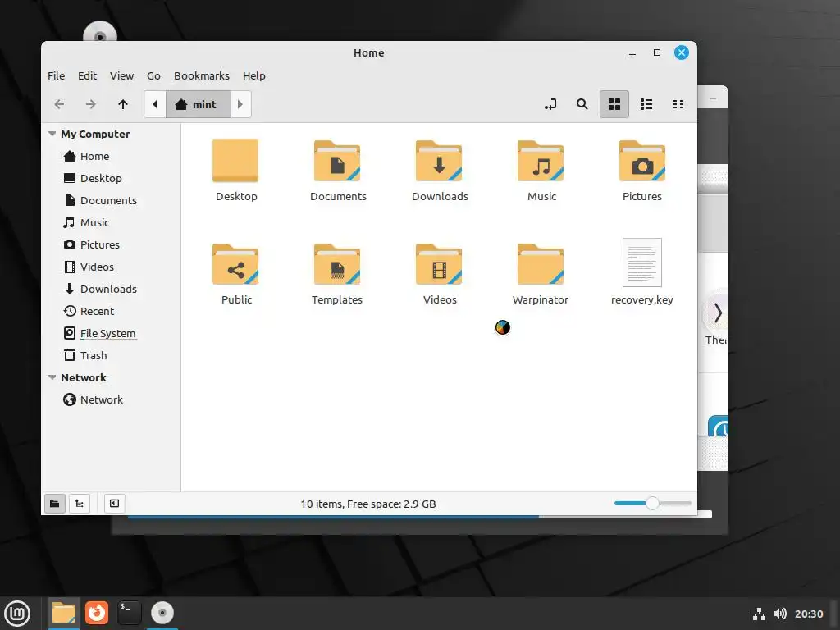Switch to compact view
840x630 pixels.
click(x=678, y=104)
